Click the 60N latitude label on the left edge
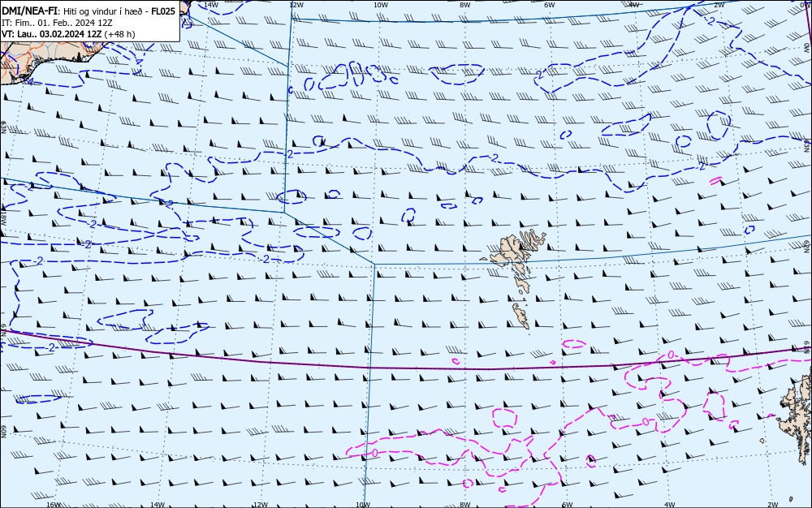 tap(3, 432)
